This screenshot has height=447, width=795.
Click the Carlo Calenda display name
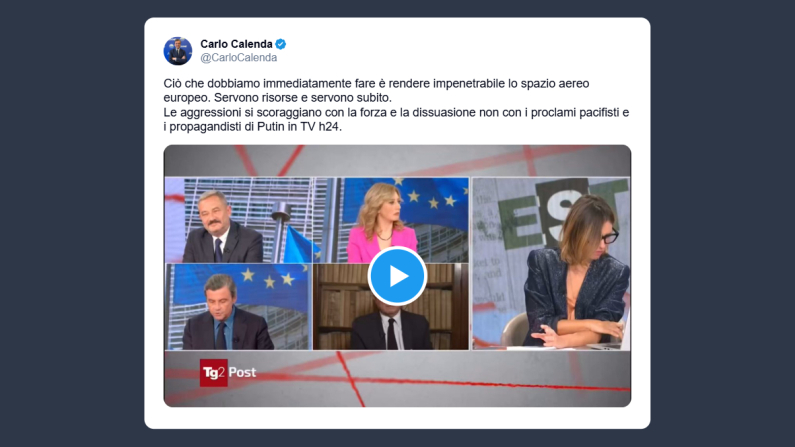point(236,44)
